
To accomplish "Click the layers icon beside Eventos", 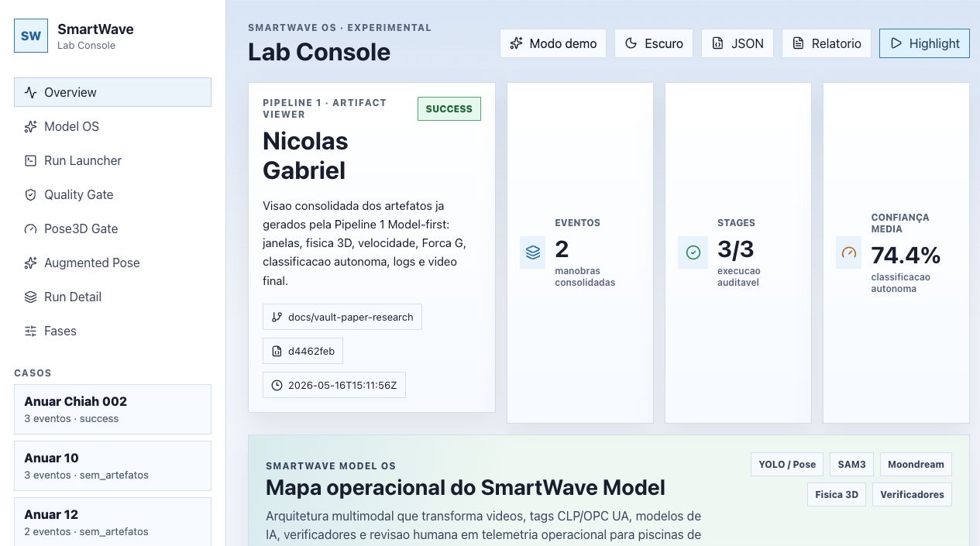I will point(533,252).
